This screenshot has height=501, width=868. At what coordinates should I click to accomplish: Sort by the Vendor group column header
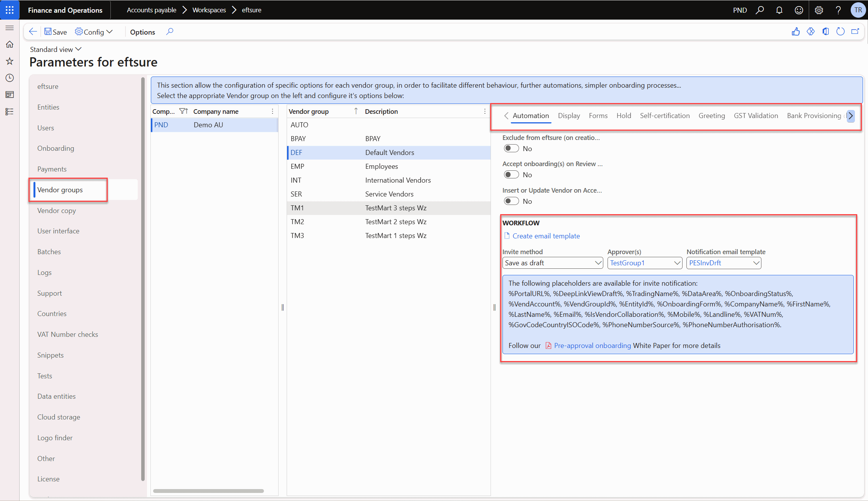click(309, 111)
